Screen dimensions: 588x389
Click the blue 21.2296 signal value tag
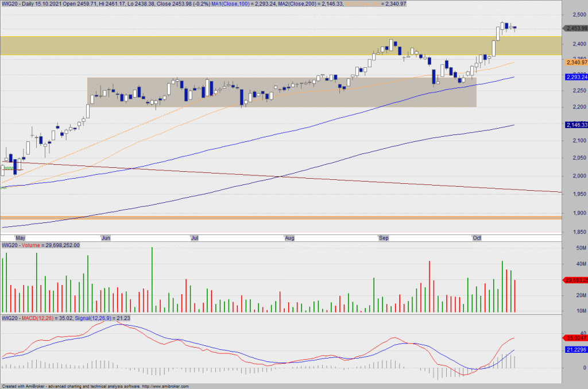click(576, 349)
